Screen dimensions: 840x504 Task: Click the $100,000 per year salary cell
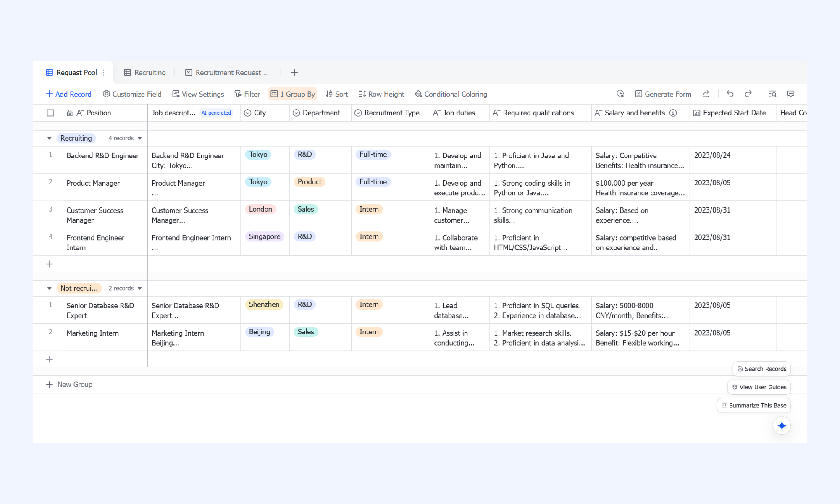(x=640, y=187)
